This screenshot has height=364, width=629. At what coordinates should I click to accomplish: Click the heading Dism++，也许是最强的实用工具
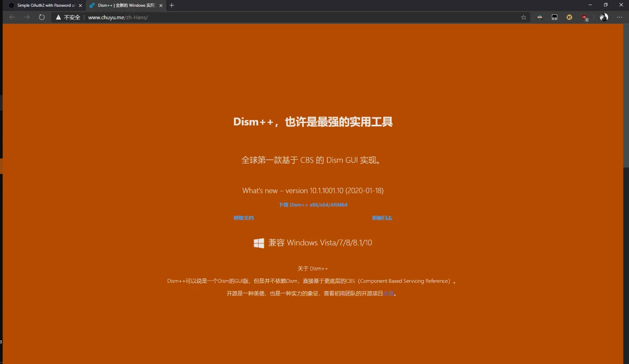pos(313,122)
